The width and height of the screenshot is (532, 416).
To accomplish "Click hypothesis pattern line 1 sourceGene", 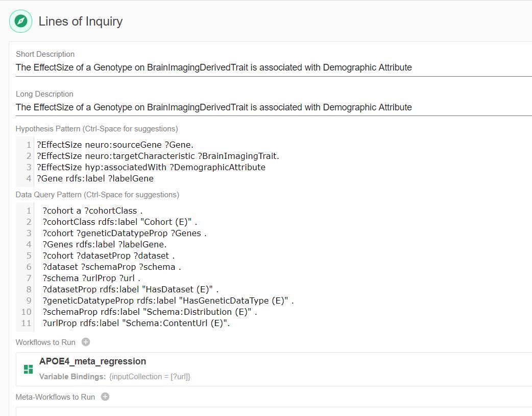I will pyautogui.click(x=115, y=145).
